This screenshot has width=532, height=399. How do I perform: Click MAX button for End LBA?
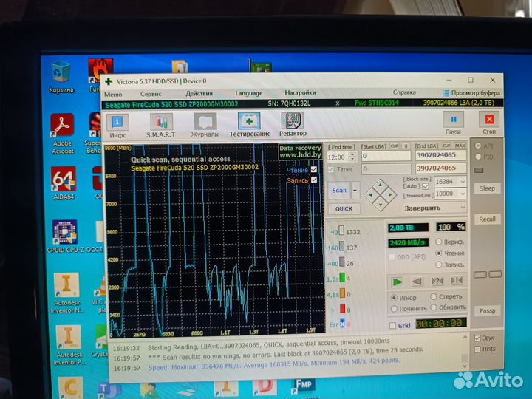(460, 146)
